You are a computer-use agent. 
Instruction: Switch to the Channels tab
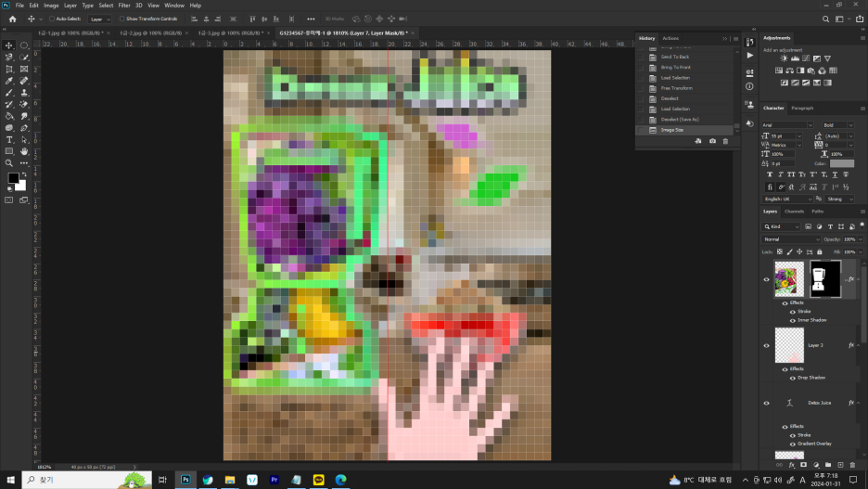click(x=794, y=212)
